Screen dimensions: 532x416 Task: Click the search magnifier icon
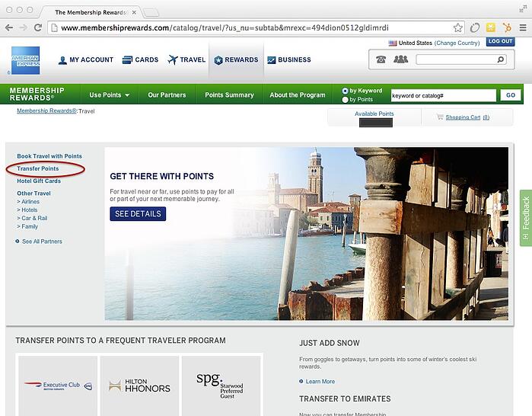coord(501,59)
